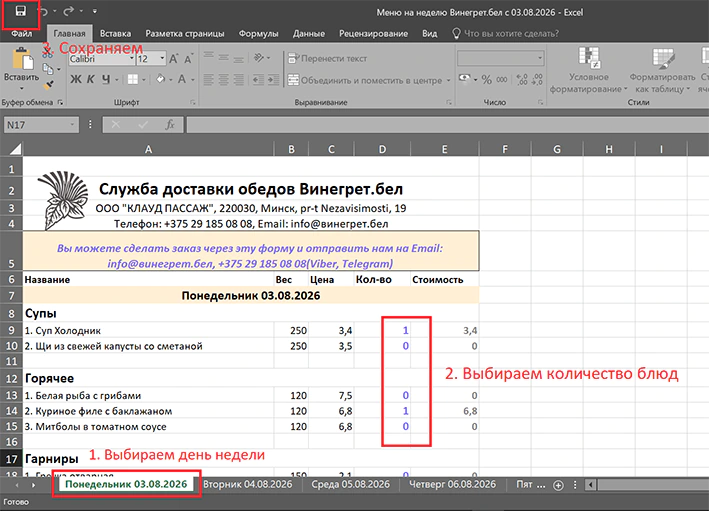This screenshot has width=709, height=511.
Task: Decrease font size with the small A icon
Action: point(189,59)
